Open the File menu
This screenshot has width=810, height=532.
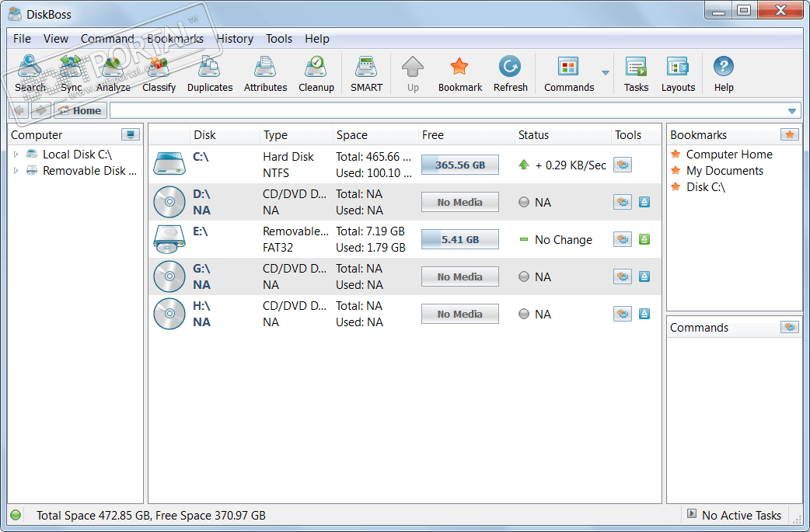pyautogui.click(x=23, y=39)
